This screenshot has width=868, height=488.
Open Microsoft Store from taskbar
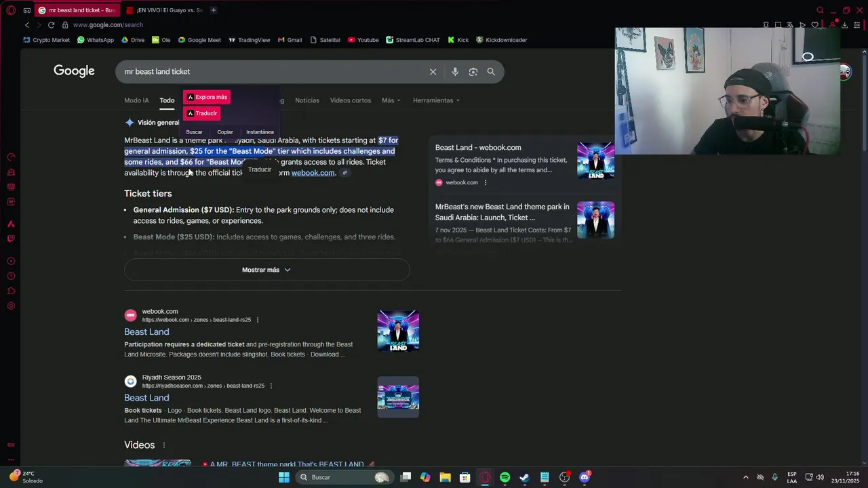[465, 477]
